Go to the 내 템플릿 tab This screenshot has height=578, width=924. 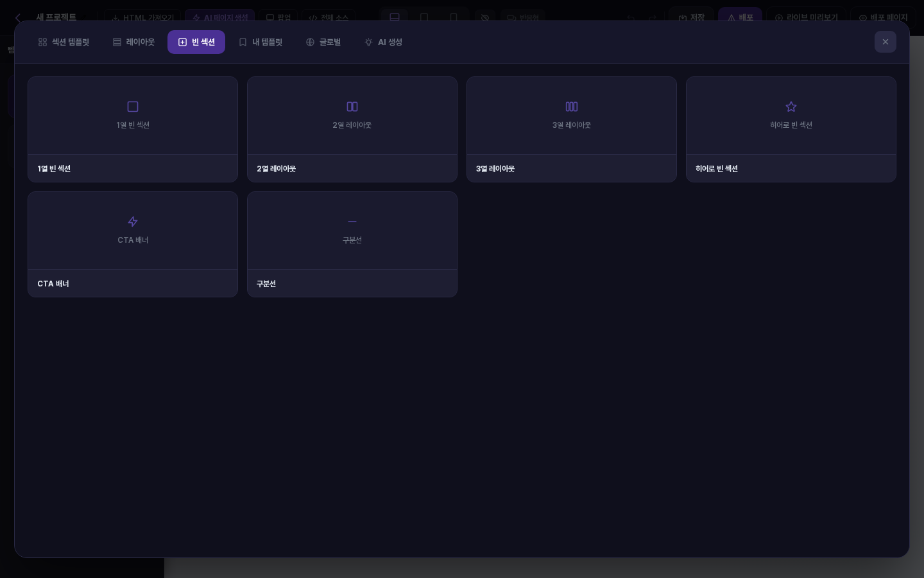coord(260,42)
